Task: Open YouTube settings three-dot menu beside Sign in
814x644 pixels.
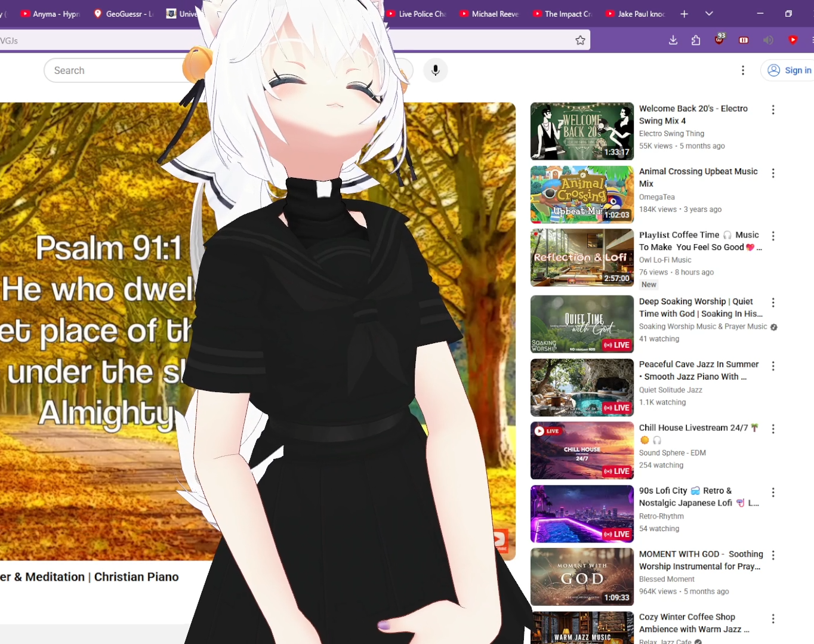Action: tap(743, 70)
